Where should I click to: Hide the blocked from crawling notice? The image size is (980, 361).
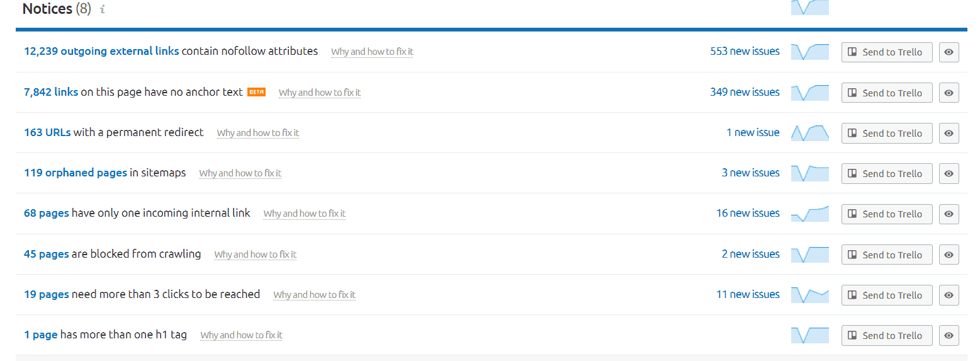[x=949, y=255]
